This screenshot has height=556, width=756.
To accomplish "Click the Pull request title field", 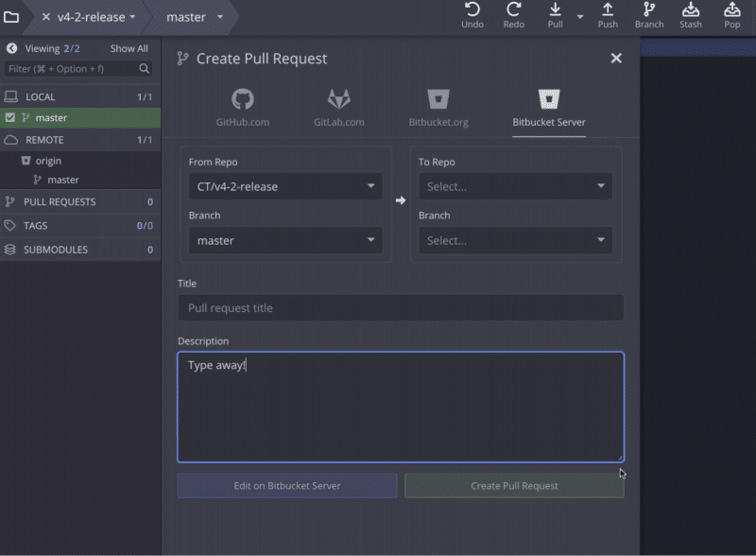I will tap(400, 308).
